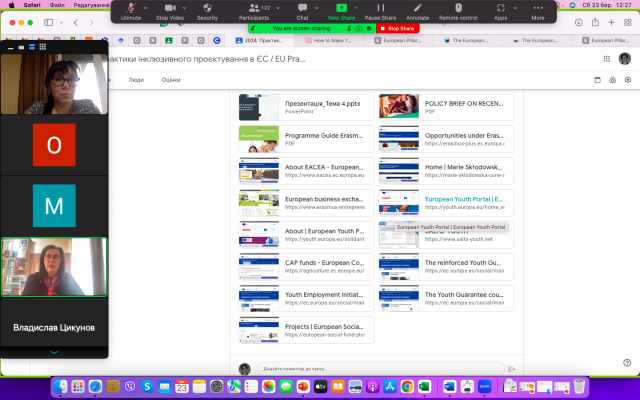This screenshot has height=400, width=640.
Task: Pause Share in the Zoom toolbar
Action: [380, 12]
